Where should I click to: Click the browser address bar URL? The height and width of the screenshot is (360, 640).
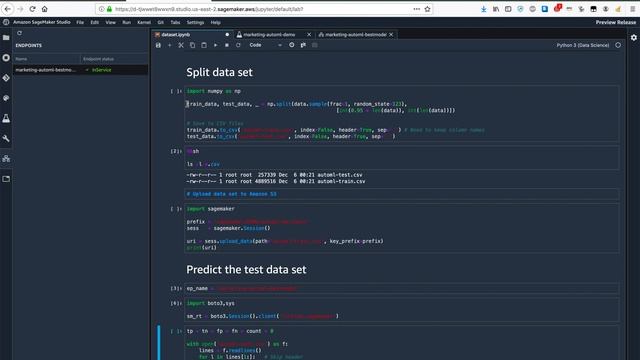(209, 9)
